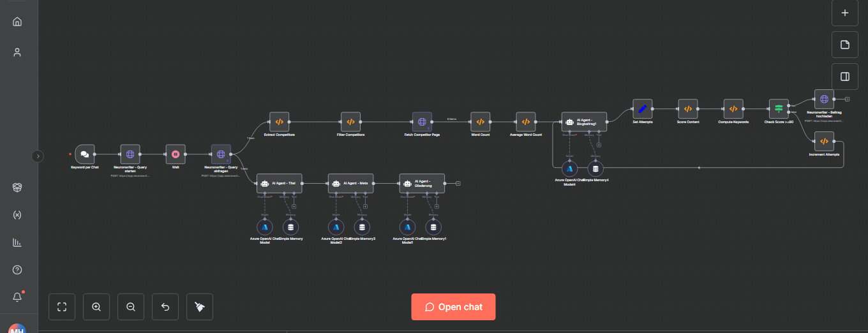Open the AI Agent - Titel node
Screen dimensions: 868x333
click(x=279, y=183)
